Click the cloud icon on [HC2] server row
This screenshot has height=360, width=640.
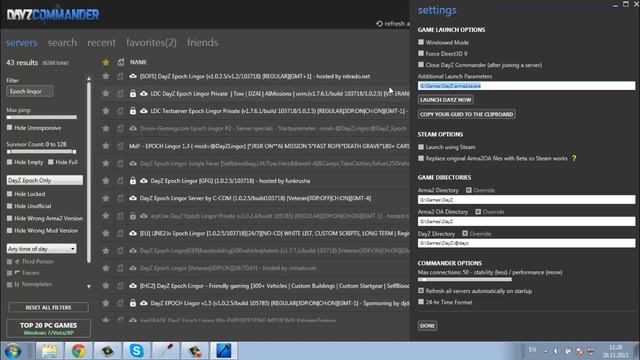(133, 286)
